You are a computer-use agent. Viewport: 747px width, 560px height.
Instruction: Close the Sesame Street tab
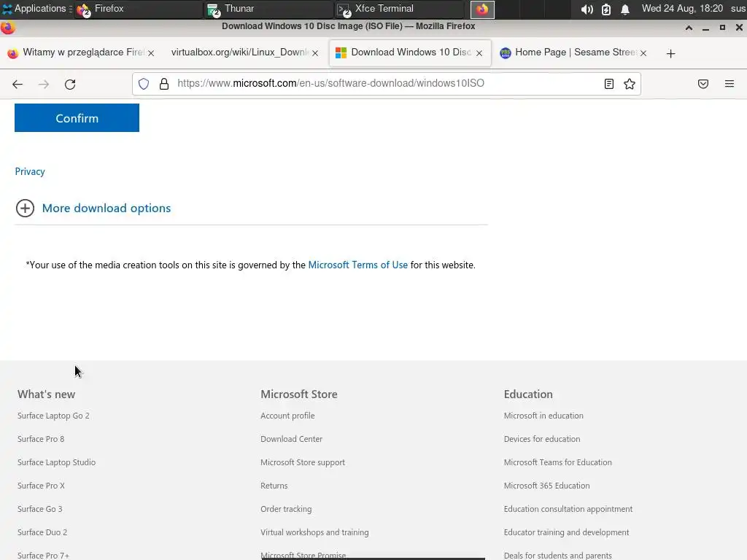(643, 53)
